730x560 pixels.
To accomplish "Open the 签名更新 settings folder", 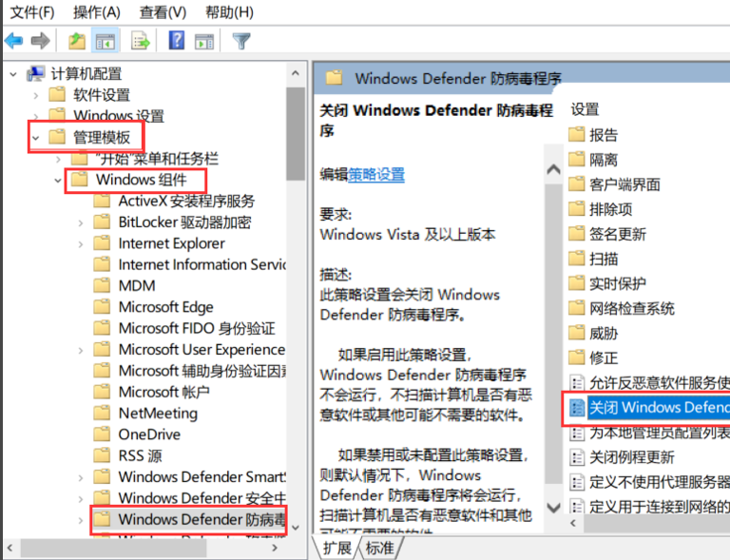I will tap(618, 234).
